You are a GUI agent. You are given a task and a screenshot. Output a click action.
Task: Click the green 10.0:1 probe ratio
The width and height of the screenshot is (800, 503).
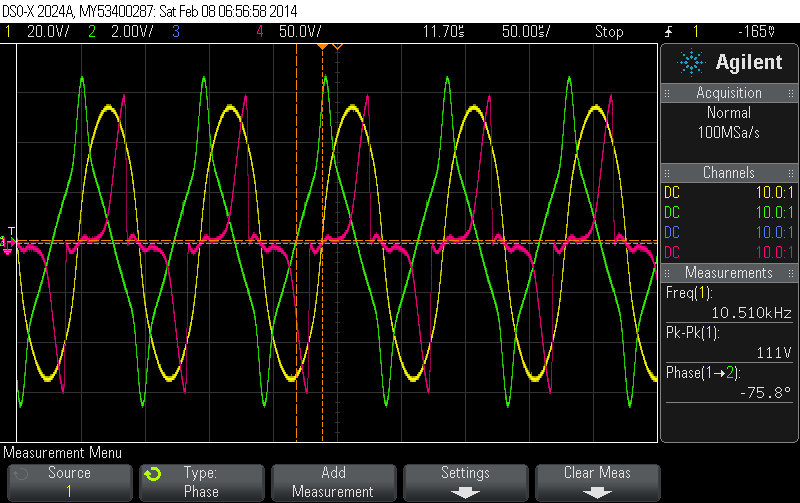tap(774, 213)
